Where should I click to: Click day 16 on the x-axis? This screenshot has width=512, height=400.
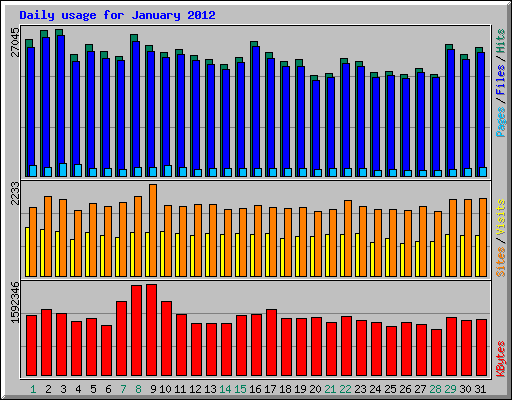click(255, 389)
